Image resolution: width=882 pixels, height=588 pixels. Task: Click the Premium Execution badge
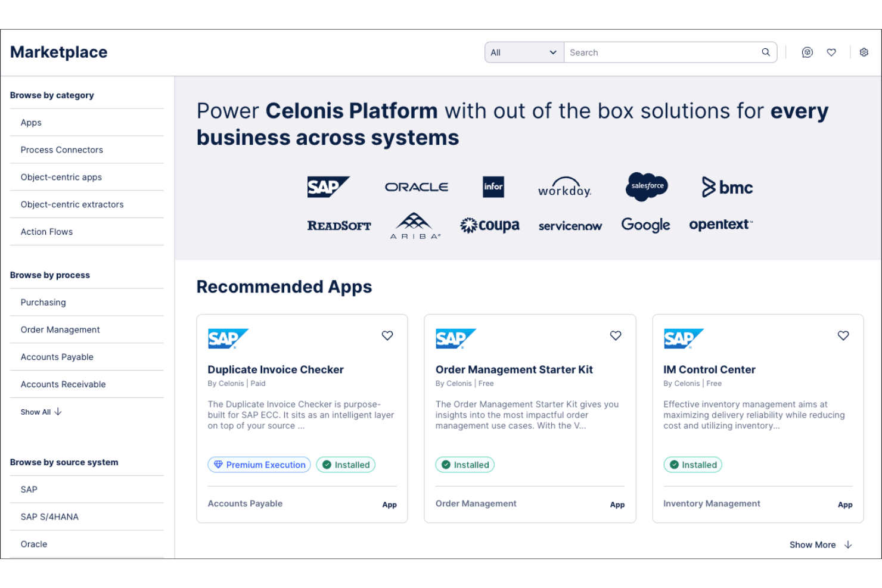(259, 465)
